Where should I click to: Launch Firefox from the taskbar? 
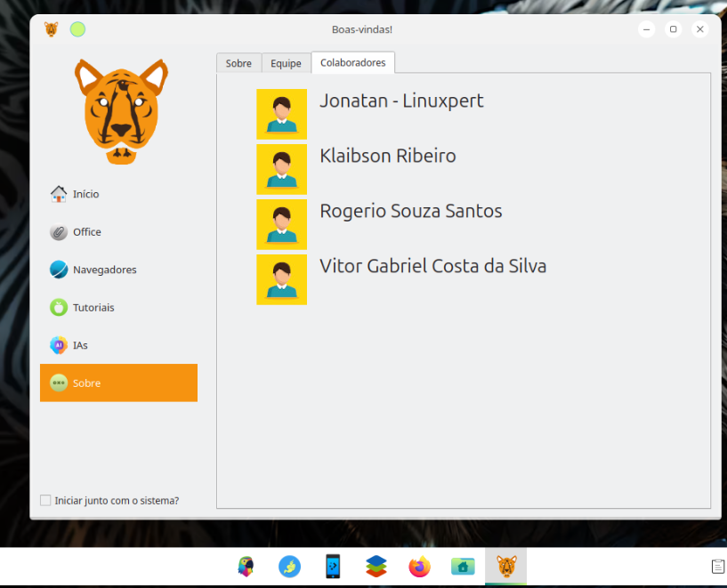pyautogui.click(x=420, y=567)
